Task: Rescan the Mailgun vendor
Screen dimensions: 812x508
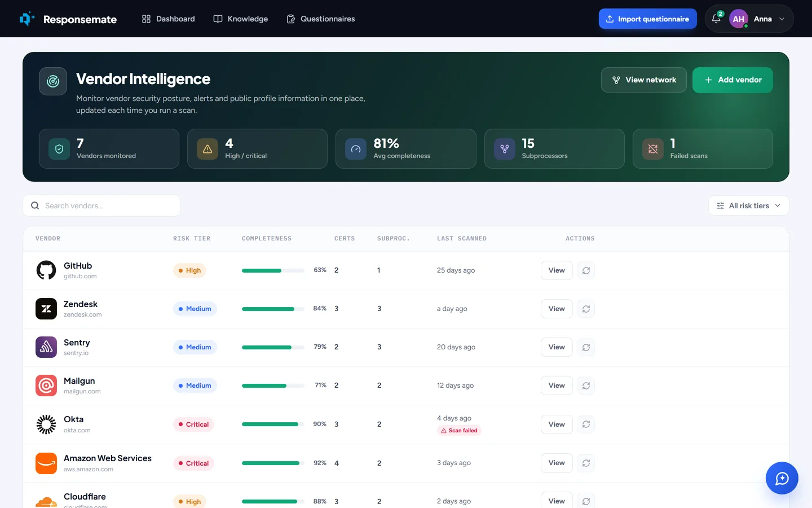Action: point(586,386)
